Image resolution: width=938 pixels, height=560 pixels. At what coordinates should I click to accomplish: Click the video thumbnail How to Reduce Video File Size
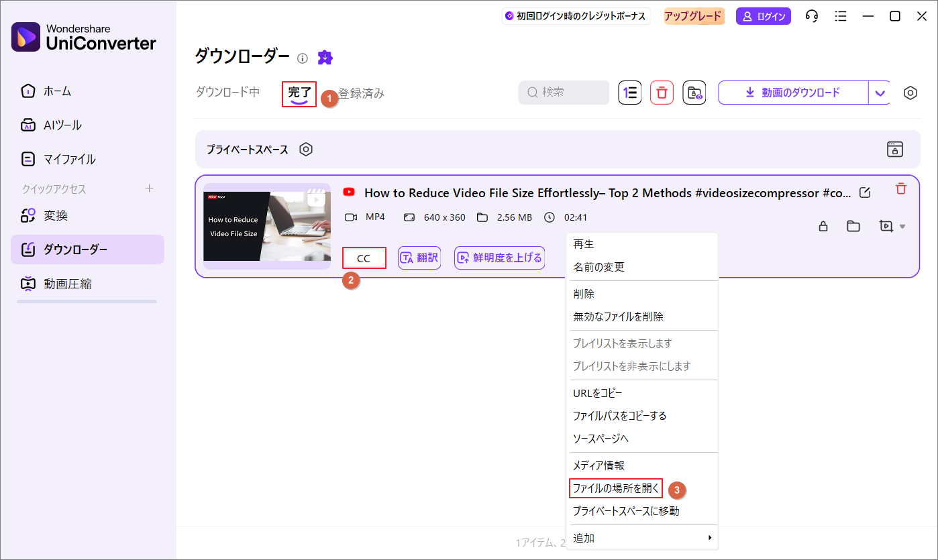(x=266, y=227)
